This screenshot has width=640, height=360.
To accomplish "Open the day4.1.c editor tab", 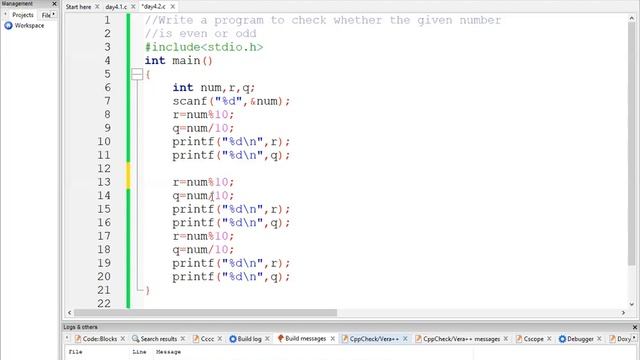I will point(116,7).
